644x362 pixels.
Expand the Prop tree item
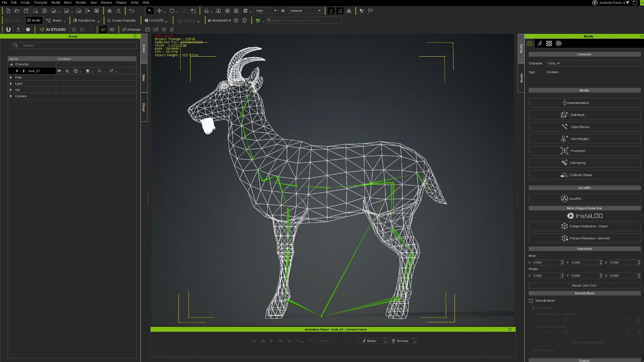point(11,77)
